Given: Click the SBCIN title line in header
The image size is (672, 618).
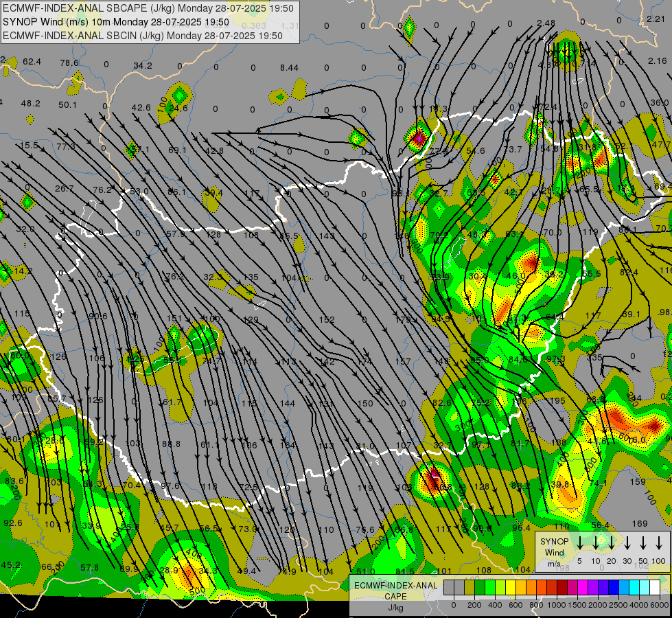Looking at the screenshot, I should coord(143,36).
